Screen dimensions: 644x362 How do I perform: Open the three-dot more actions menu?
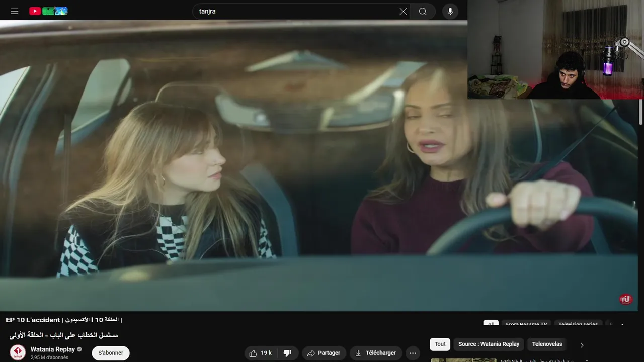[413, 353]
